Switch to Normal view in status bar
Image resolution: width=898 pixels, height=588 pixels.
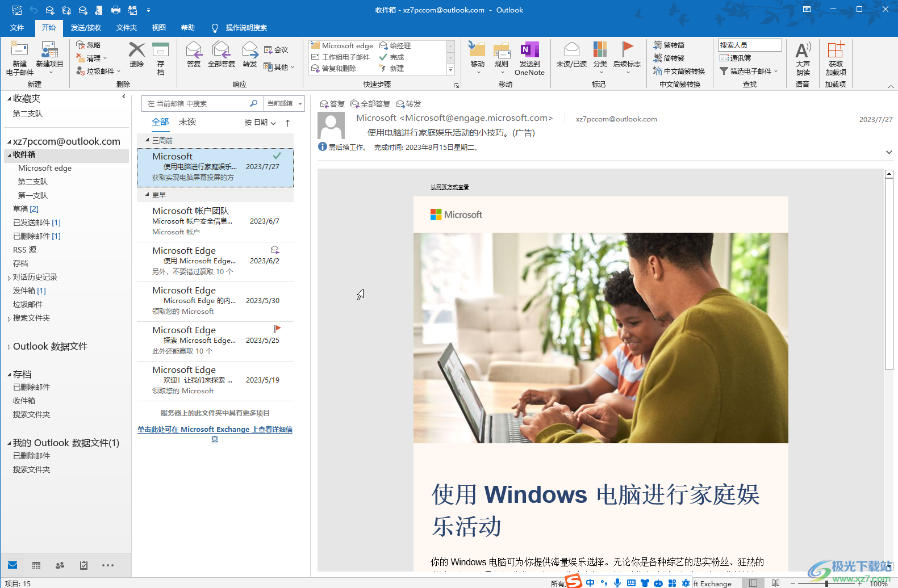(753, 583)
